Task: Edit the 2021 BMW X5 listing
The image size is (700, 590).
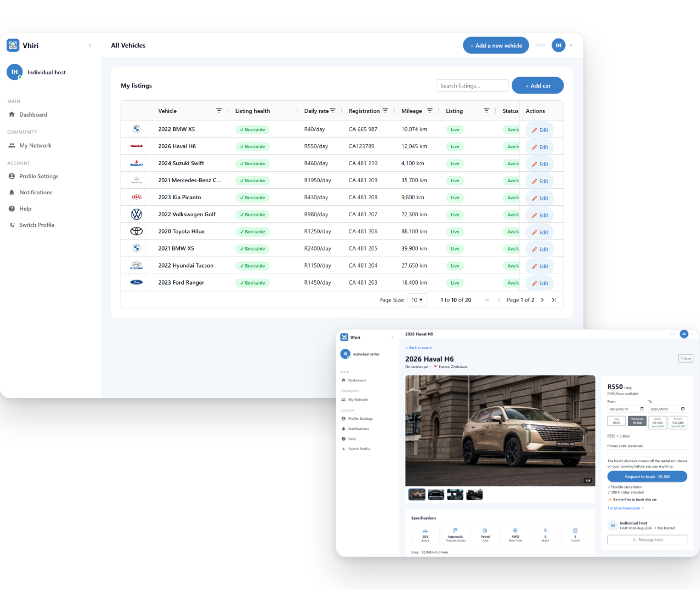Action: [x=540, y=249]
